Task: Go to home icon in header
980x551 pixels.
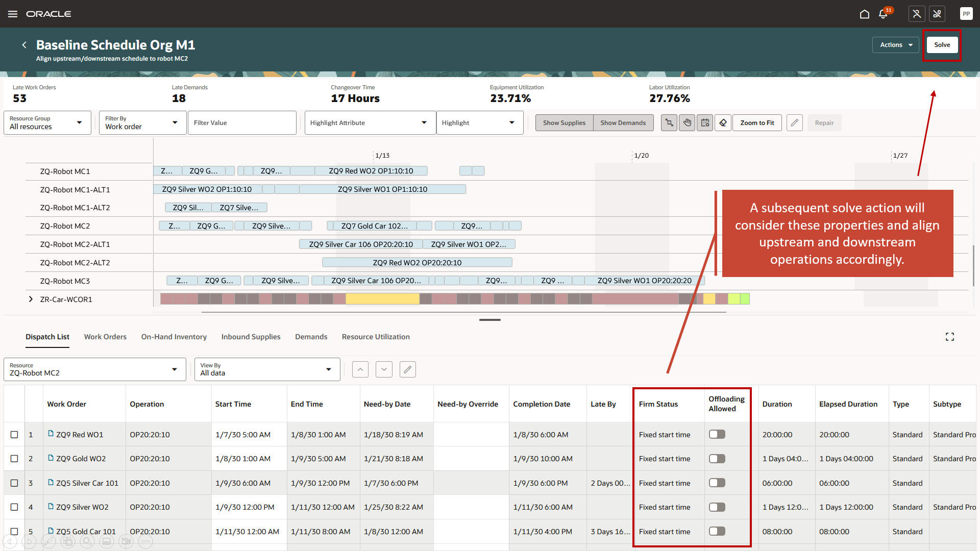Action: [864, 14]
